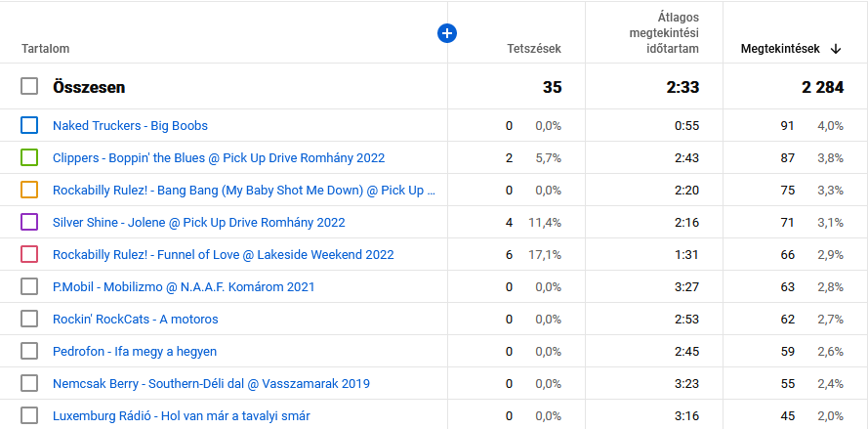Screen dimensions: 868x429
Task: Toggle green checkbox for Clippers video
Action: tap(29, 157)
